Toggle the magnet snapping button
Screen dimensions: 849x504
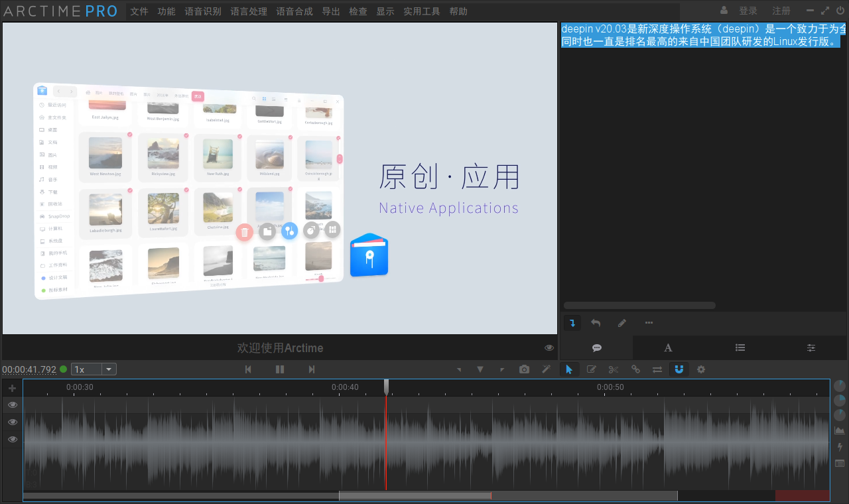pyautogui.click(x=679, y=369)
